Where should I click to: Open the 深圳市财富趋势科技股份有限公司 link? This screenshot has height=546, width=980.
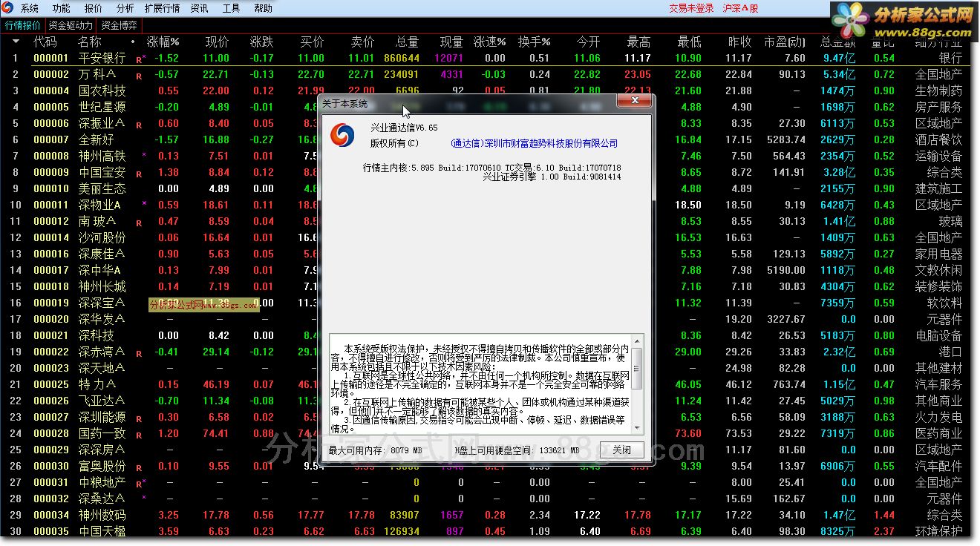534,143
